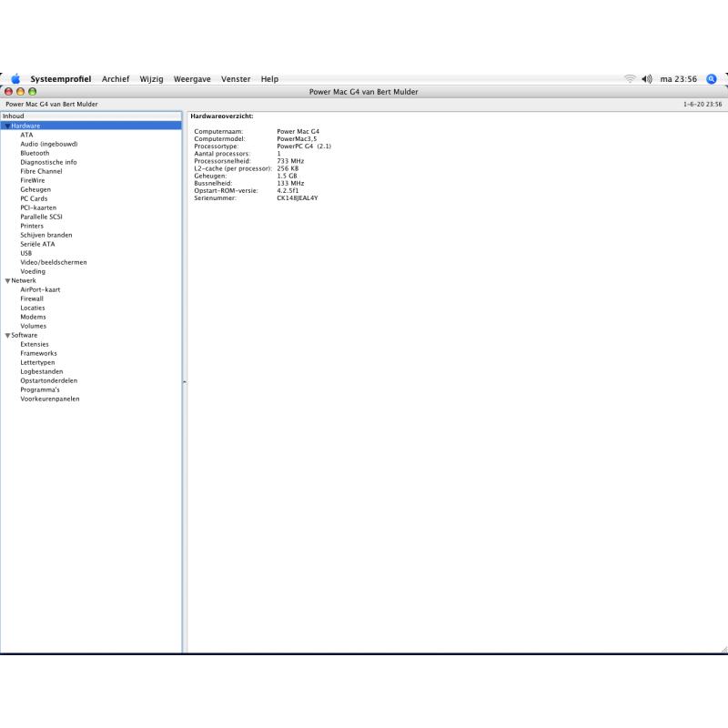
Task: Select Schijven branden item
Action: pos(46,235)
